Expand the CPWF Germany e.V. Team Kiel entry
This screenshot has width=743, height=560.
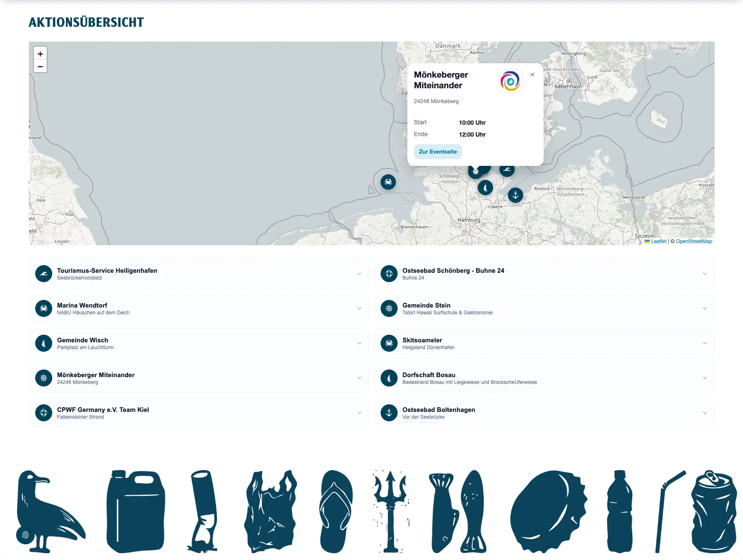click(x=359, y=413)
